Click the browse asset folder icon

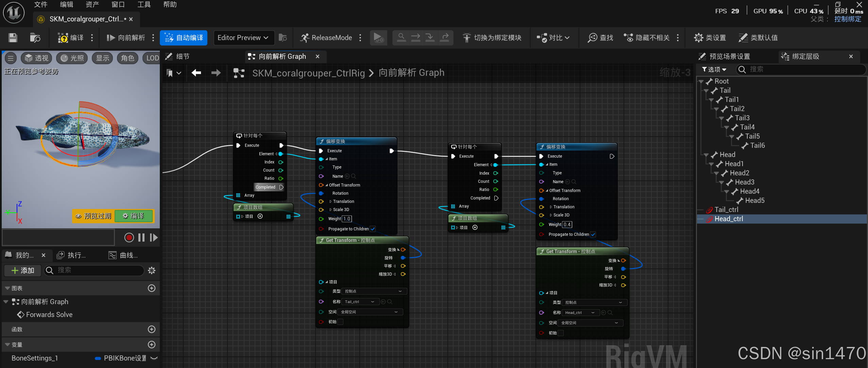click(x=35, y=38)
